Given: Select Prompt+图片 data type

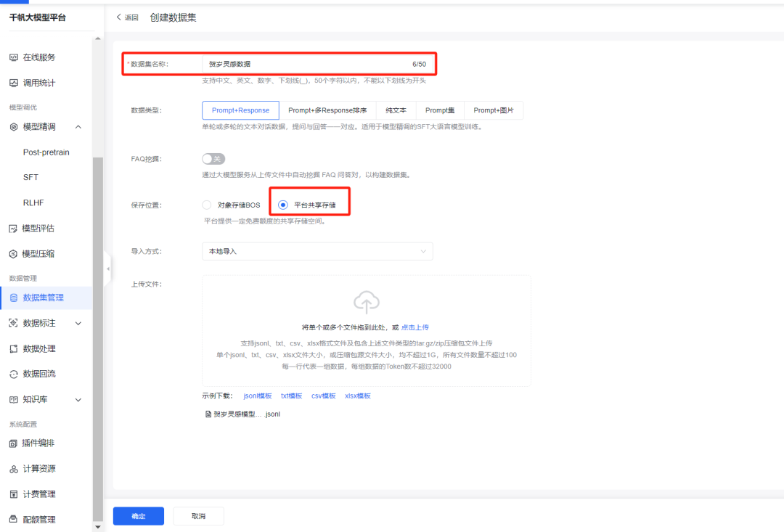Looking at the screenshot, I should pyautogui.click(x=494, y=110).
